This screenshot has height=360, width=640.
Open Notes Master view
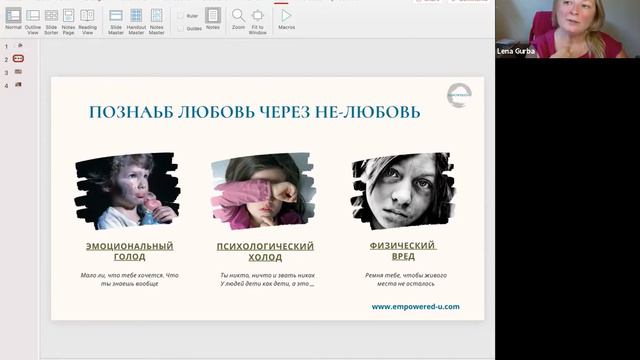(156, 22)
